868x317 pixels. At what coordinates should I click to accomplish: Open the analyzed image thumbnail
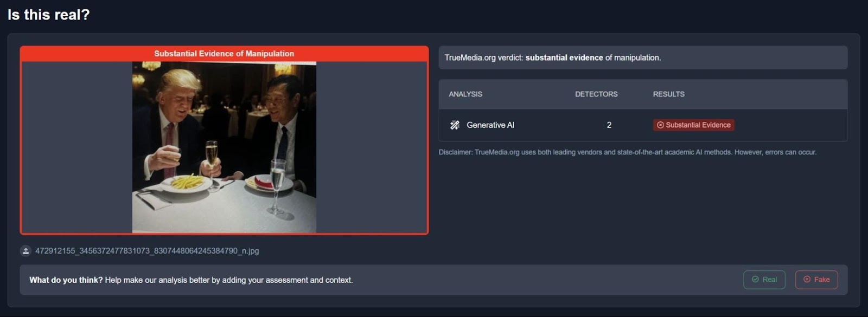click(224, 147)
